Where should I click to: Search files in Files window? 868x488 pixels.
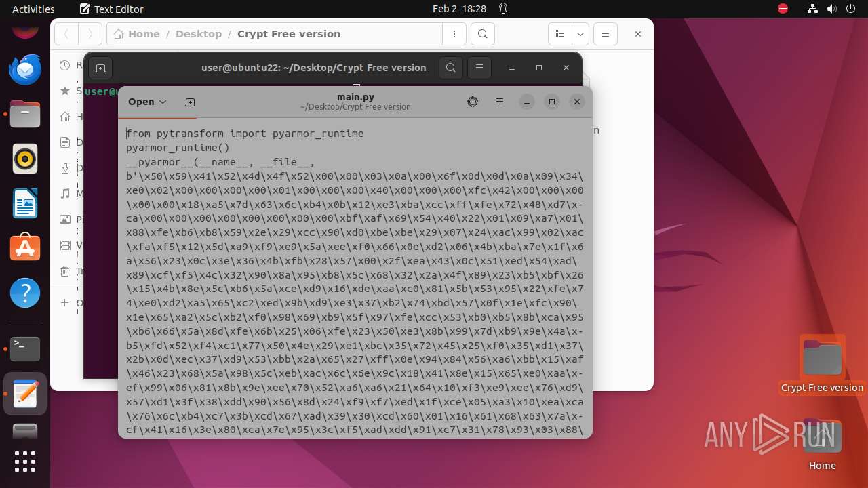click(482, 34)
